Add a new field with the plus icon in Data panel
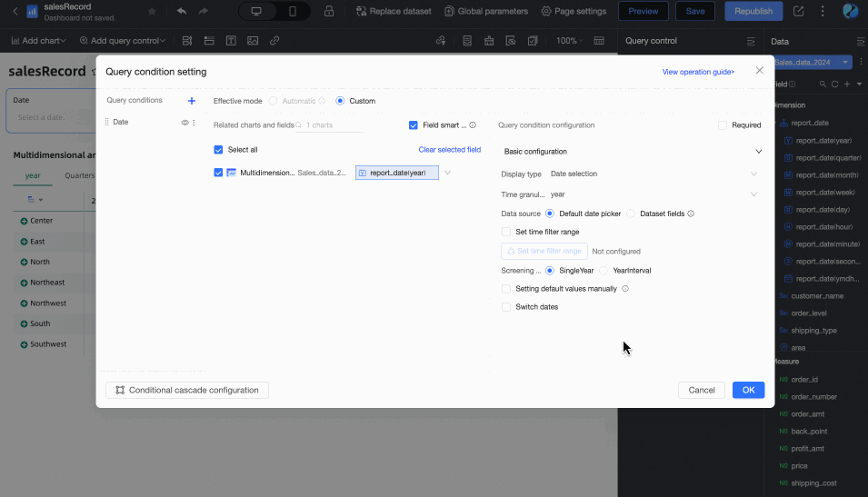Viewport: 868px width, 497px height. pyautogui.click(x=847, y=84)
